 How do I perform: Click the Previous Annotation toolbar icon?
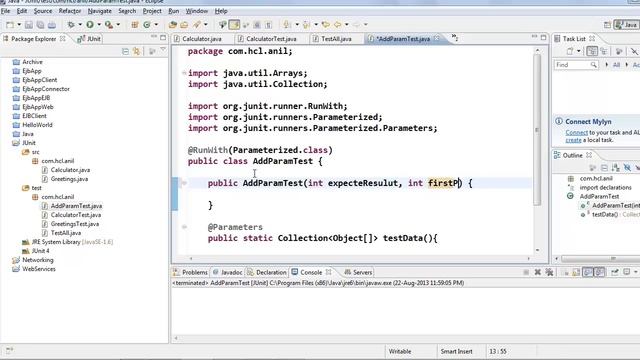tap(306, 24)
